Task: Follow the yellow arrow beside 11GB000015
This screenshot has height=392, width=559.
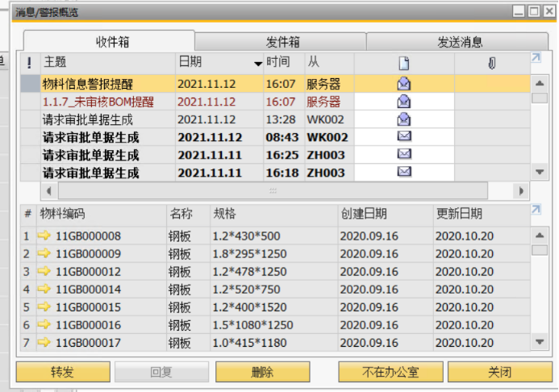Action: (x=44, y=307)
